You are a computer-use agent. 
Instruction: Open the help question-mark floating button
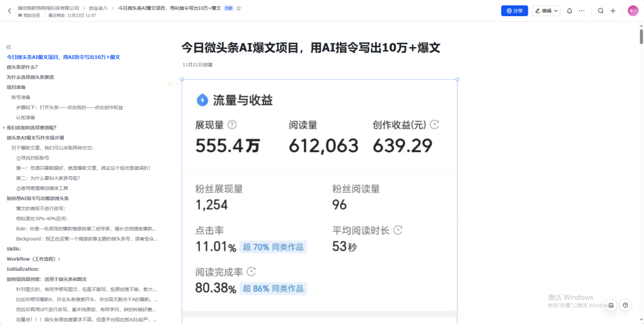(625, 305)
